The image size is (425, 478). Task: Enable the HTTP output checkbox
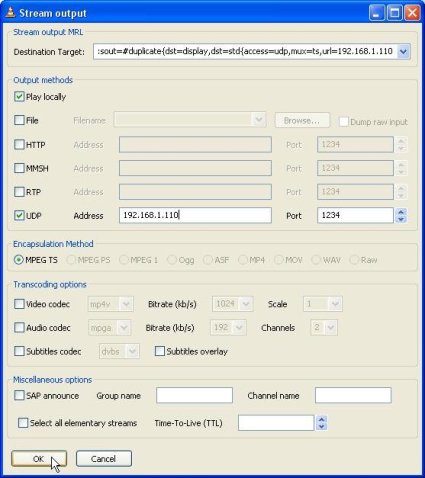pyautogui.click(x=19, y=144)
